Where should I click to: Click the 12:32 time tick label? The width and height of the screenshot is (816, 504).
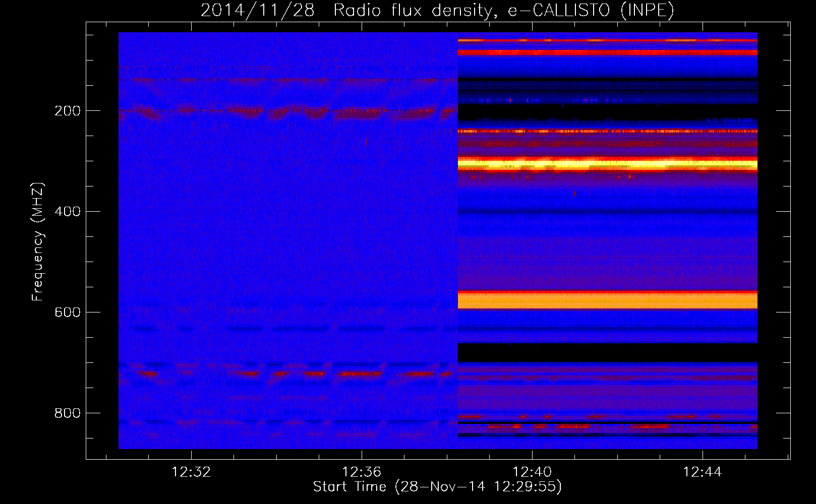tap(191, 472)
